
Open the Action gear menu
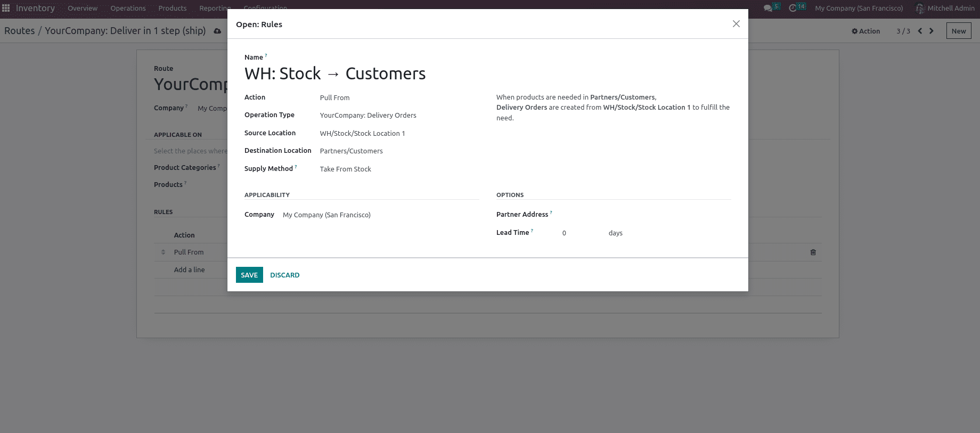865,31
